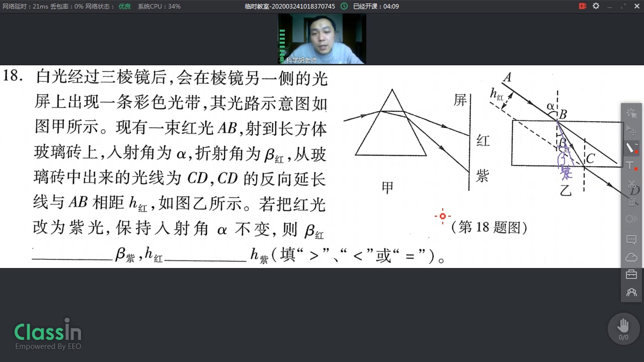The width and height of the screenshot is (644, 362).
Task: Click the teacher's webcam video
Action: (322, 39)
